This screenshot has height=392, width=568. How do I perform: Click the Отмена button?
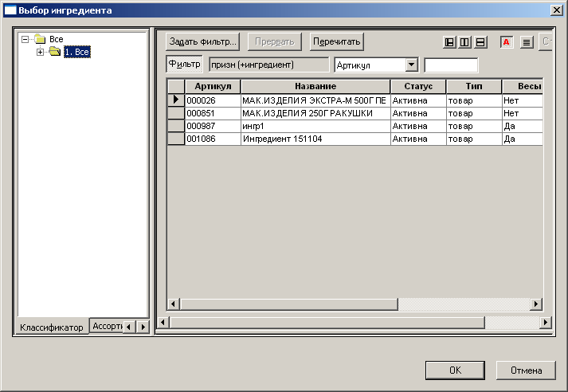[526, 370]
